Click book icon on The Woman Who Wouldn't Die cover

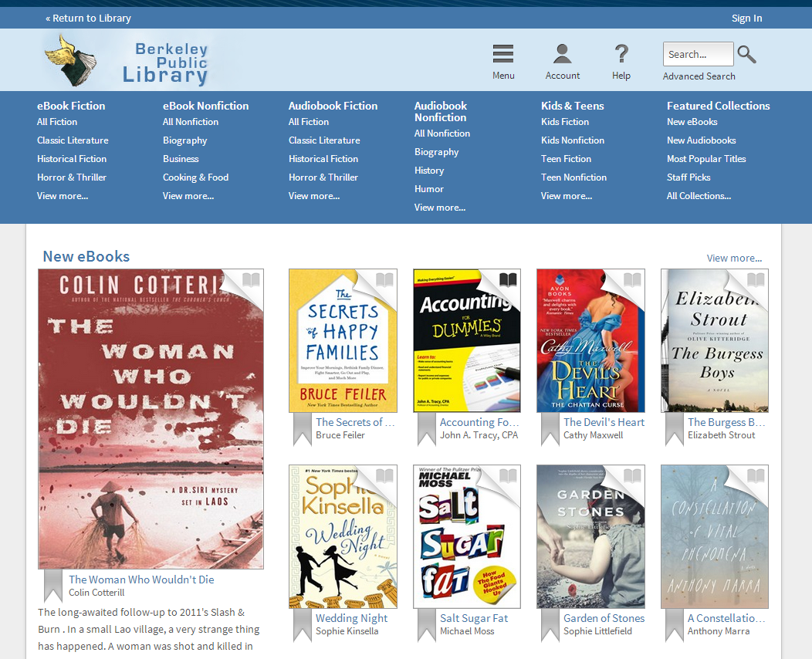click(251, 280)
